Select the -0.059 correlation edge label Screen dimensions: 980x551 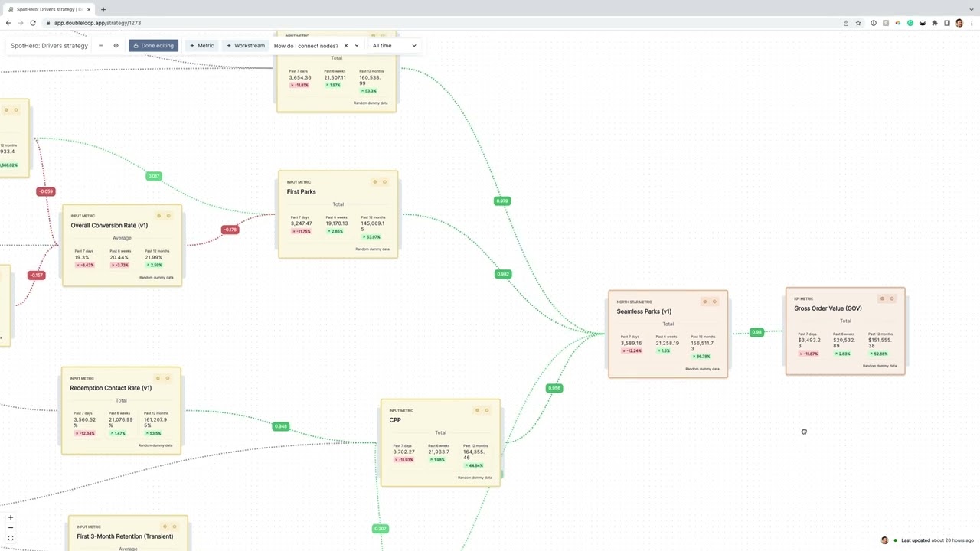pyautogui.click(x=46, y=191)
